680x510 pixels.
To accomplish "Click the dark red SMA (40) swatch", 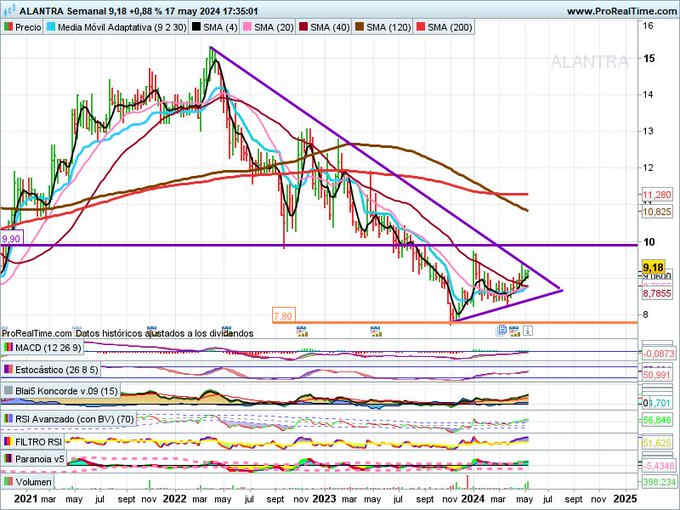I will 304,27.
